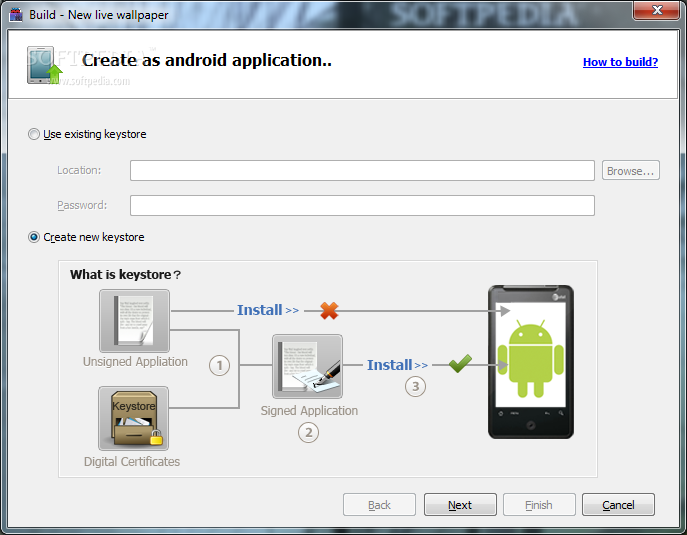
Task: Click the green checkmark install success icon
Action: 460,365
